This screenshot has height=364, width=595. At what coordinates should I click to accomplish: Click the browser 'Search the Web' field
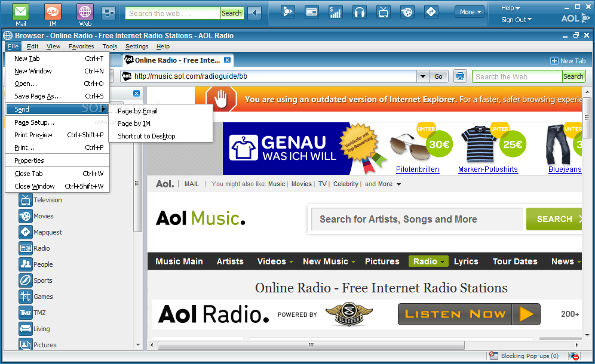[517, 76]
